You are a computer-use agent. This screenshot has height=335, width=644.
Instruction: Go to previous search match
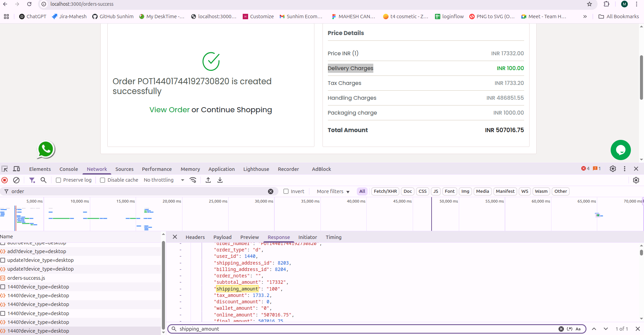(x=594, y=329)
